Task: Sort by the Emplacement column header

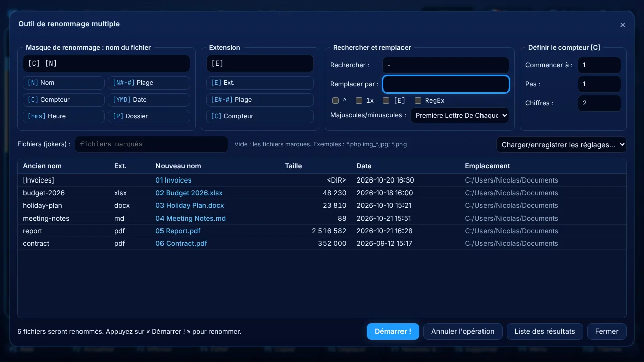Action: [488, 166]
